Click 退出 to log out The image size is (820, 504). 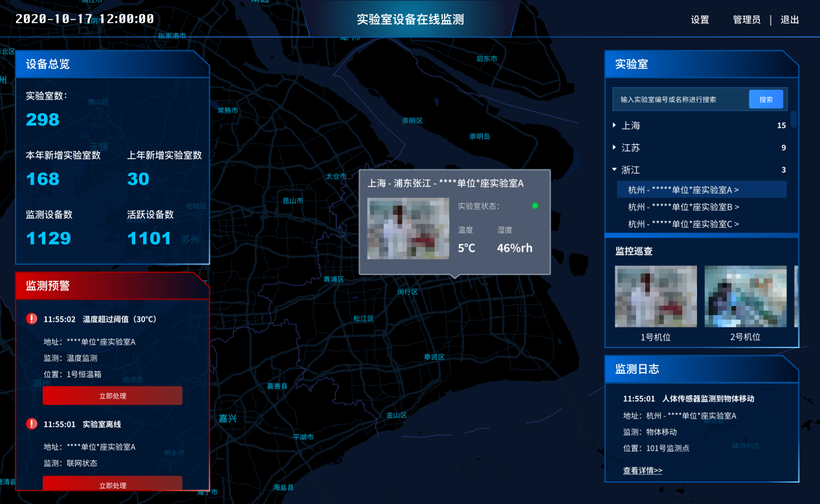[x=790, y=20]
